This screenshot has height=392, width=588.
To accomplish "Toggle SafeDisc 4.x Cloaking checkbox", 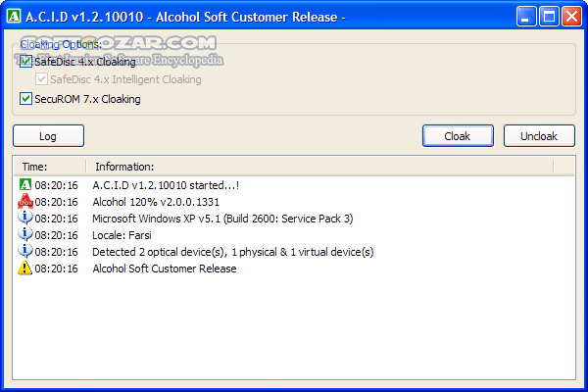I will click(x=26, y=62).
